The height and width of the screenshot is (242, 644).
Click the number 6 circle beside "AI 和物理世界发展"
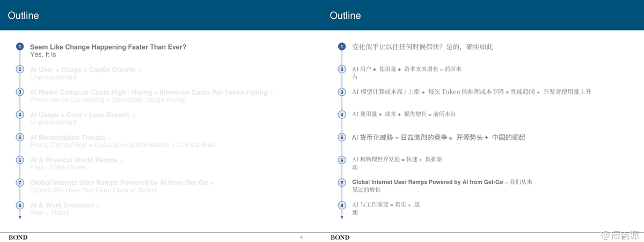(342, 160)
